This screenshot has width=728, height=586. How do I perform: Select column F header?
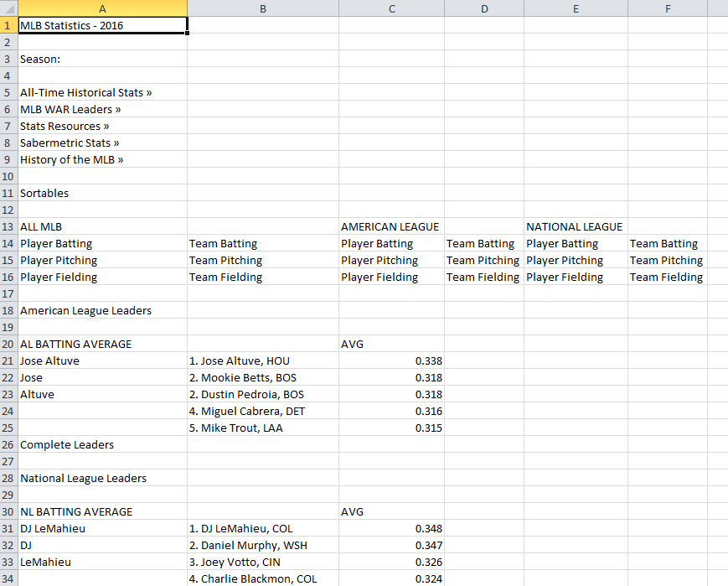pyautogui.click(x=668, y=8)
